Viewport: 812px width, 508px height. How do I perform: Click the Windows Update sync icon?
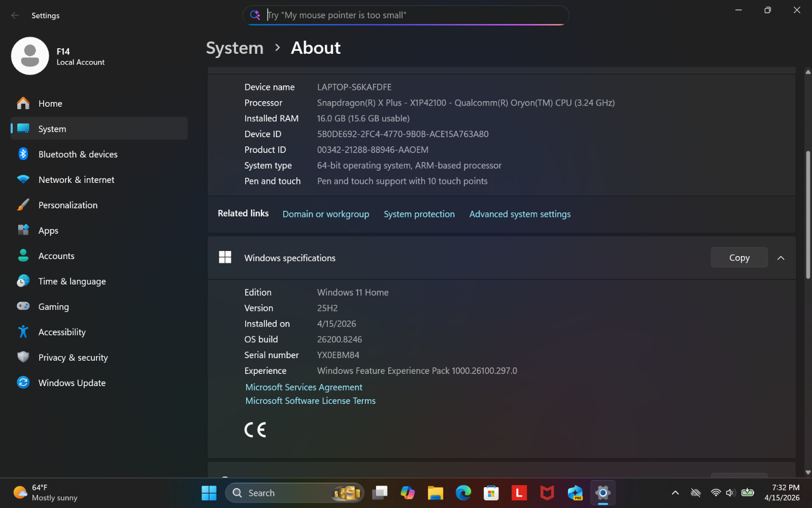(x=23, y=383)
